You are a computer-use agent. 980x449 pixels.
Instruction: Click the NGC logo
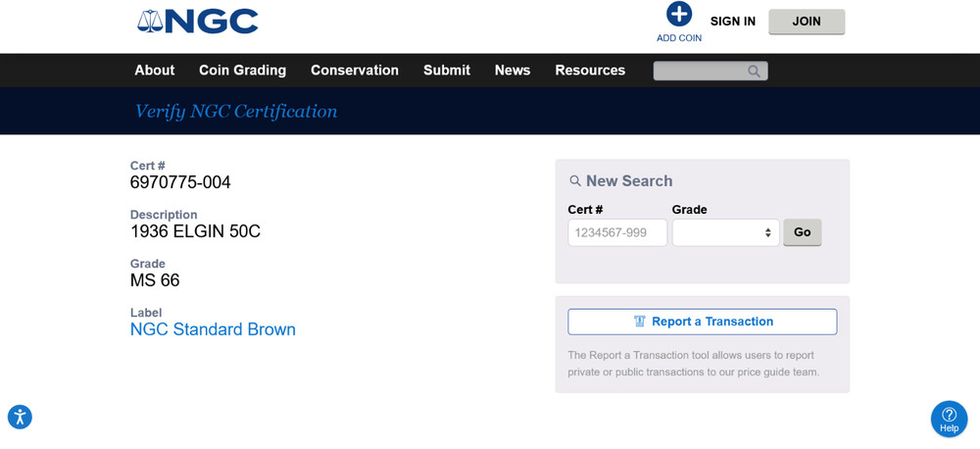pyautogui.click(x=198, y=21)
